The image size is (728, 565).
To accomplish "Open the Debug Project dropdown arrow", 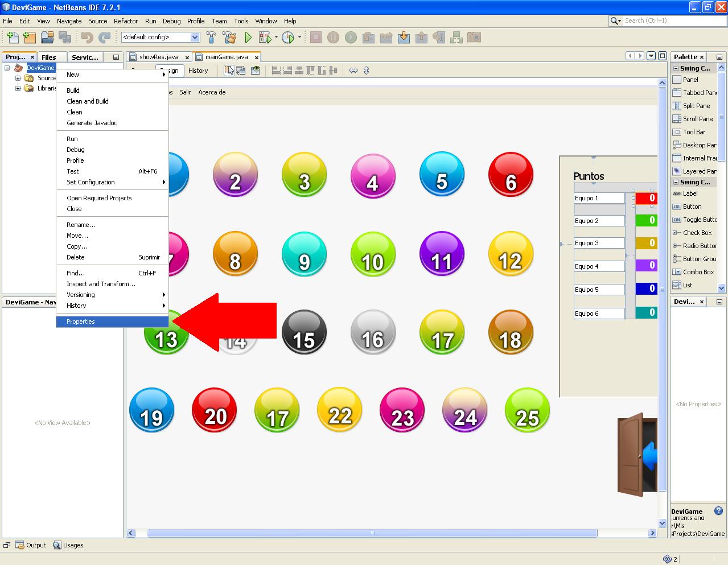I will coord(277,38).
